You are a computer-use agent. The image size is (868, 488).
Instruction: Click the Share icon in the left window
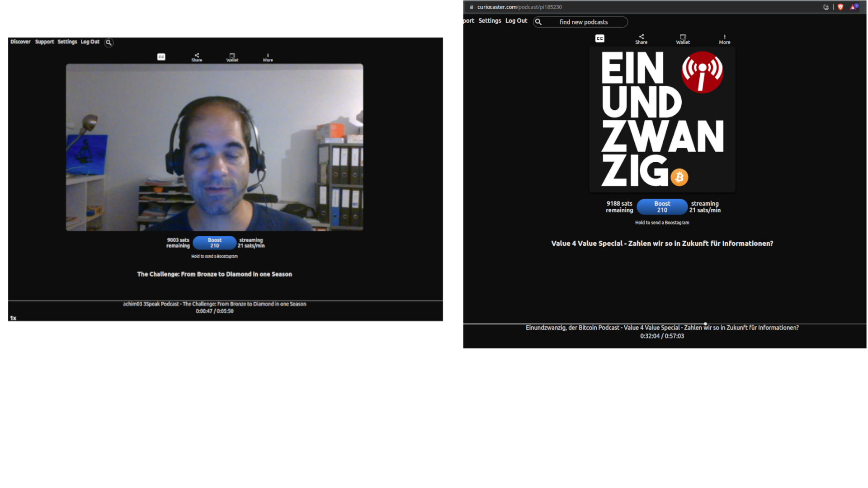click(x=197, y=57)
